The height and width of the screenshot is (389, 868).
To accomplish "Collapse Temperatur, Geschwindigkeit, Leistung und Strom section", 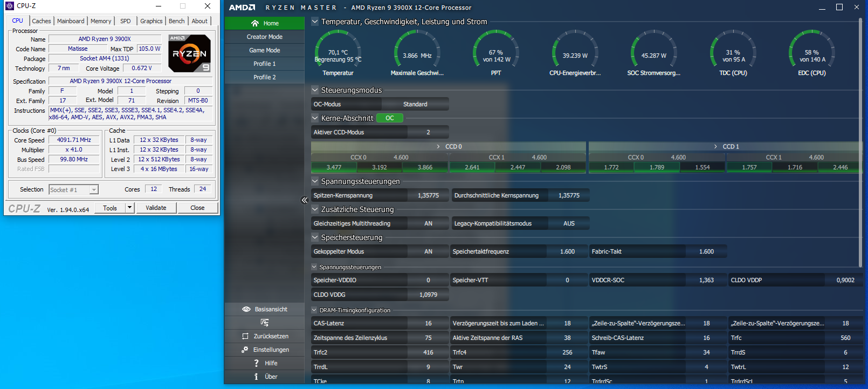I will click(315, 22).
